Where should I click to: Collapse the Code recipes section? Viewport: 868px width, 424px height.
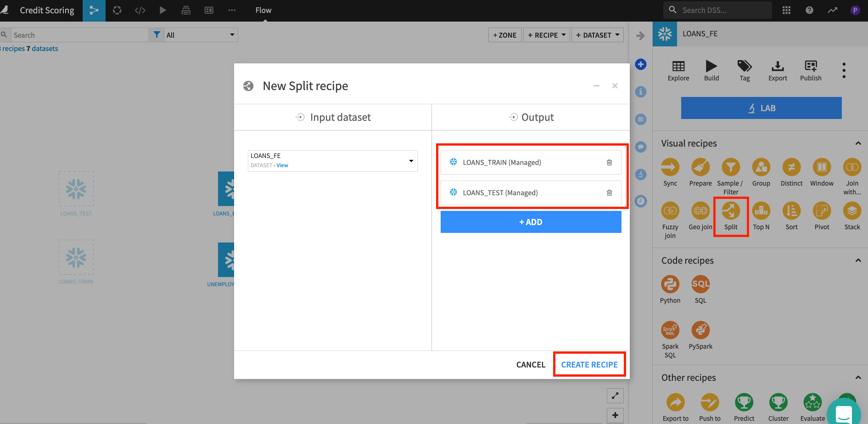point(858,260)
